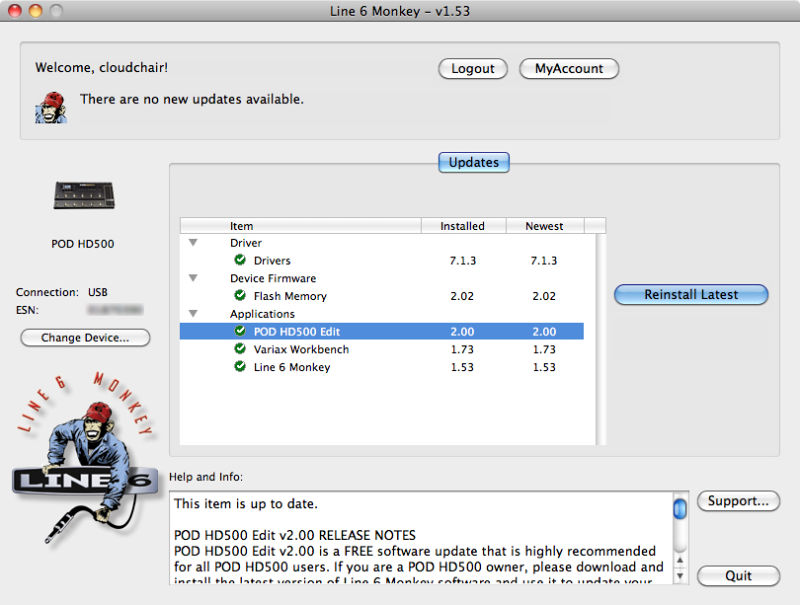Image resolution: width=800 pixels, height=605 pixels.
Task: Click newest version 2.02 for Flash Memory
Action: 544,296
